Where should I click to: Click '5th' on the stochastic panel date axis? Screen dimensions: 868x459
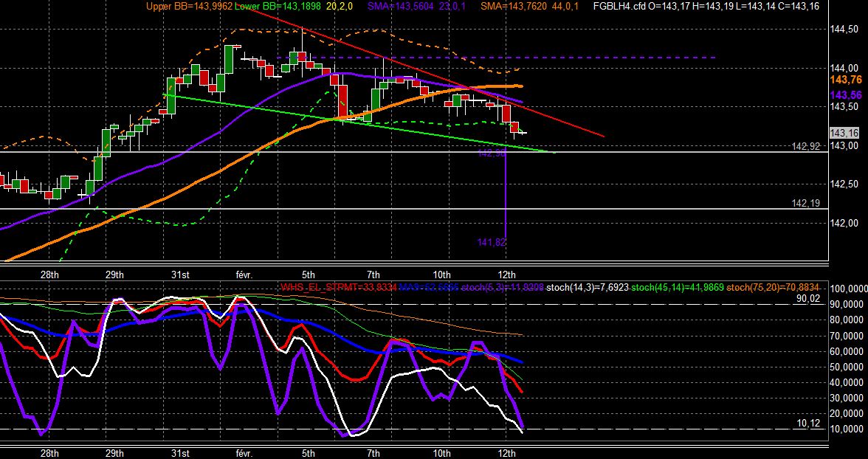309,453
